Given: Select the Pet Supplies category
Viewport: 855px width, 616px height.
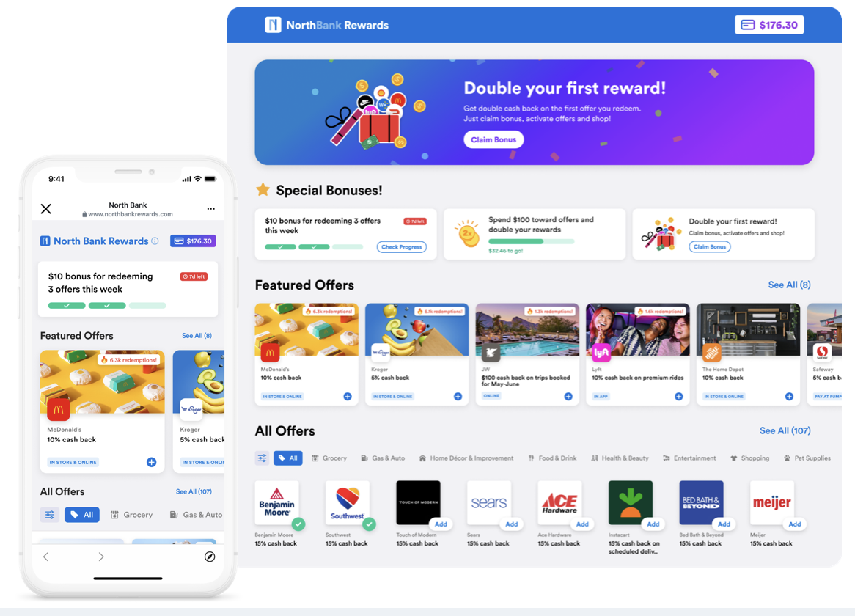Looking at the screenshot, I should click(x=807, y=458).
